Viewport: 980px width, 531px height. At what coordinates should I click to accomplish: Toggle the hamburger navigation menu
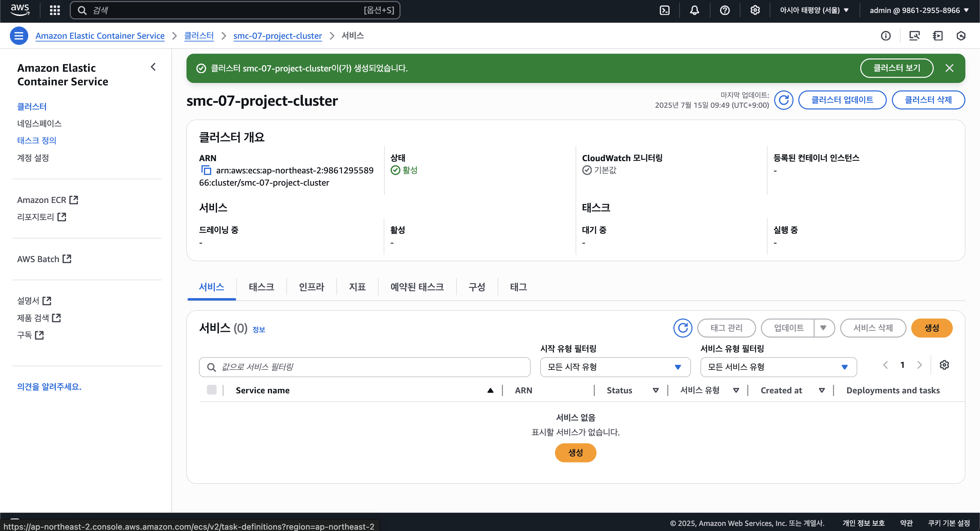[19, 36]
